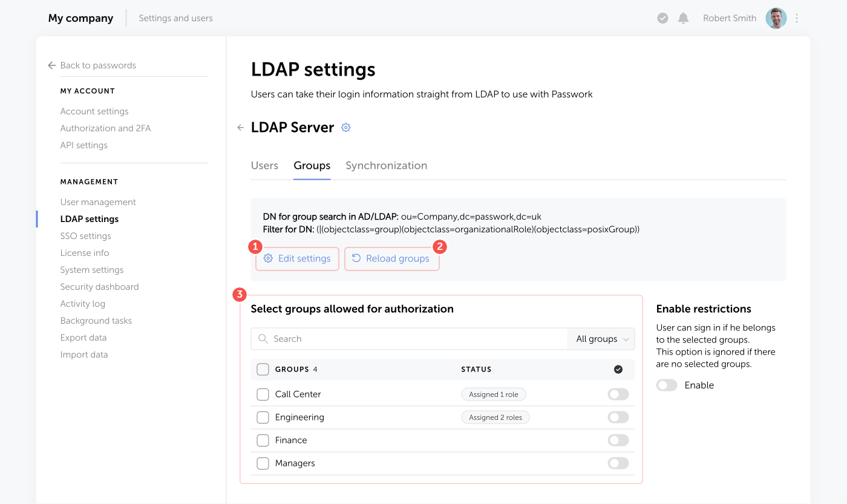Click the Back to passwords arrow

[x=51, y=65]
